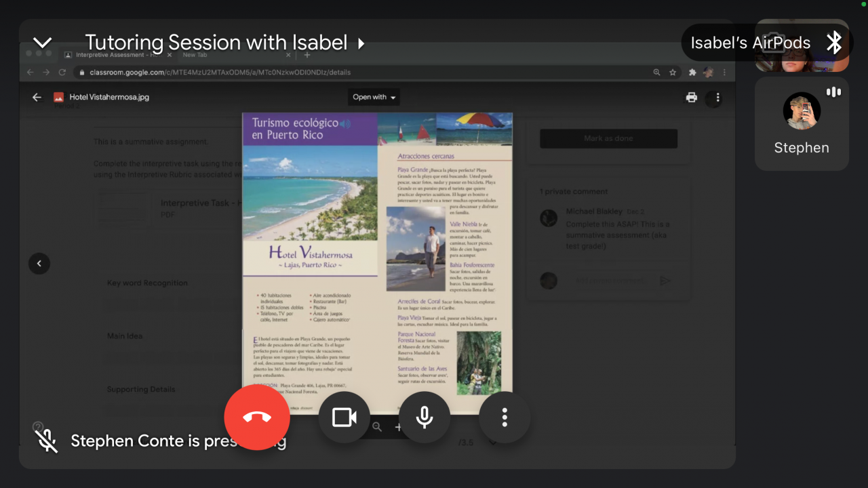This screenshot has width=868, height=488.
Task: Open Meet's more options menu
Action: click(x=505, y=418)
